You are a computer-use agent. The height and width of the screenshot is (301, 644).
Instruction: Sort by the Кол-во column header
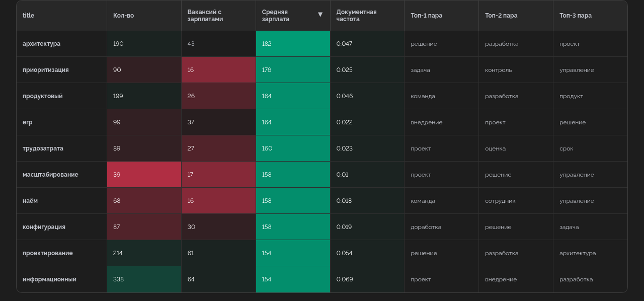(123, 16)
